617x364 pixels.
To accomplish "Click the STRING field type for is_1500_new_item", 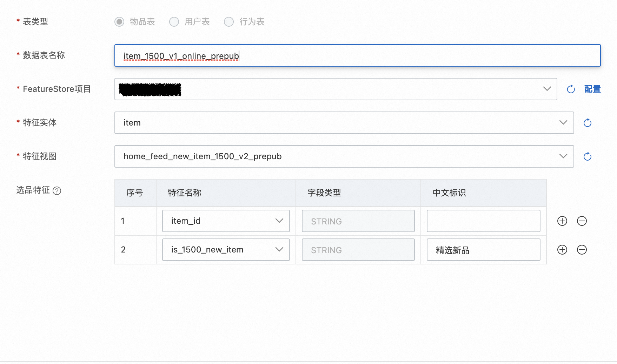I will point(358,250).
